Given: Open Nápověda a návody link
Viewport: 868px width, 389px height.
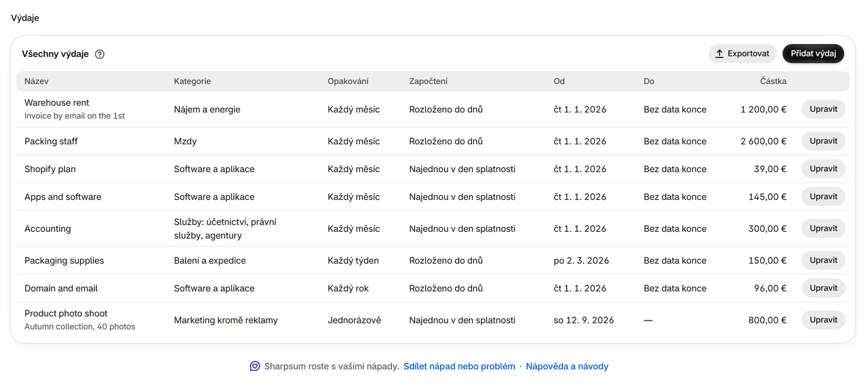Looking at the screenshot, I should click(x=567, y=366).
